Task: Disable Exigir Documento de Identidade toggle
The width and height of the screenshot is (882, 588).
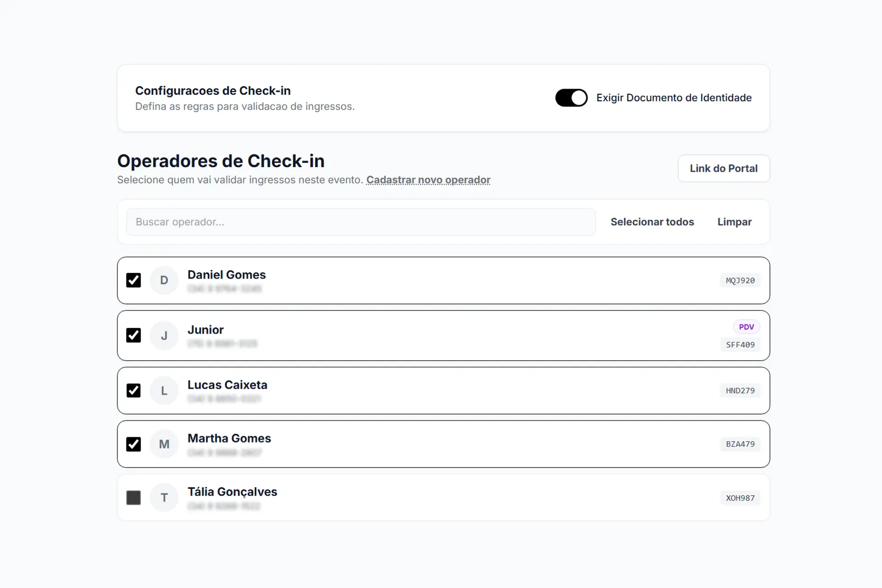Action: point(571,98)
